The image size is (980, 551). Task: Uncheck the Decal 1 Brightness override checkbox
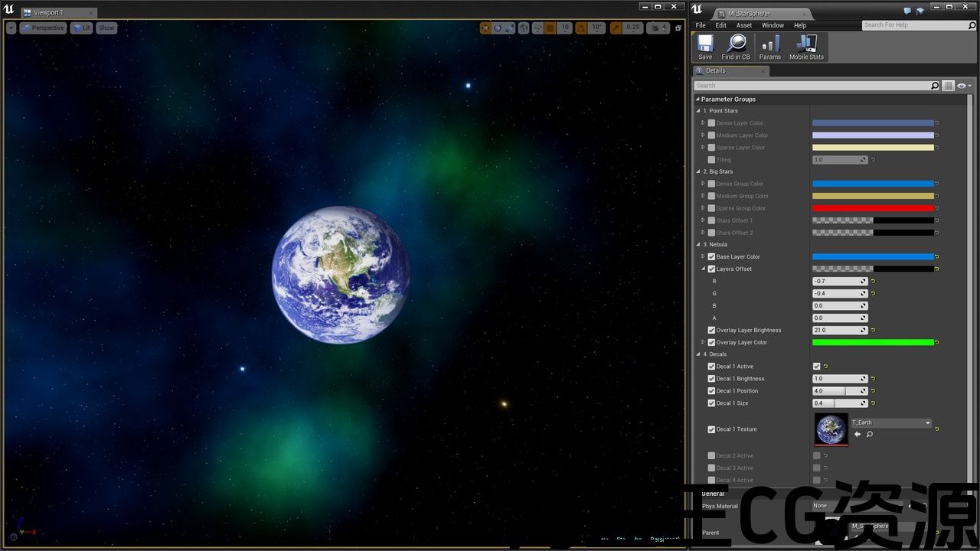coord(711,379)
